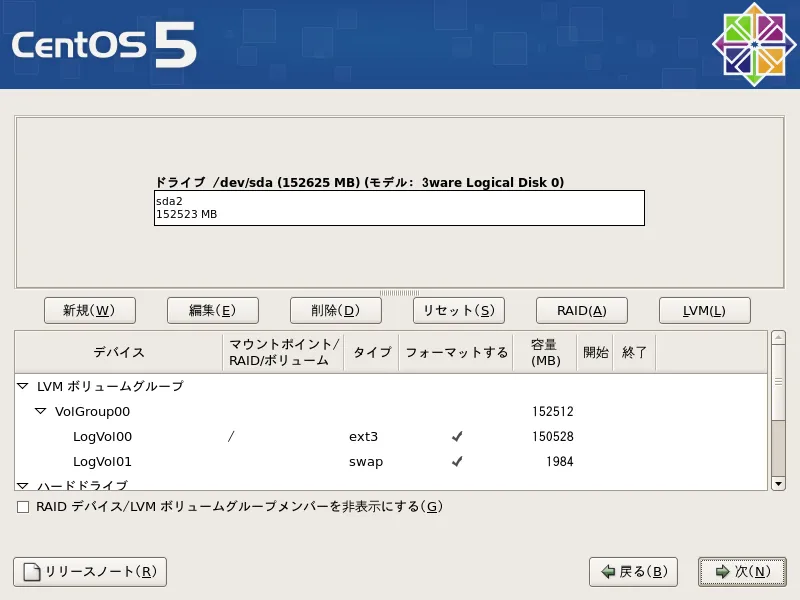The height and width of the screenshot is (600, 800).
Task: Open the RAID(A) setup button
Action: point(582,310)
